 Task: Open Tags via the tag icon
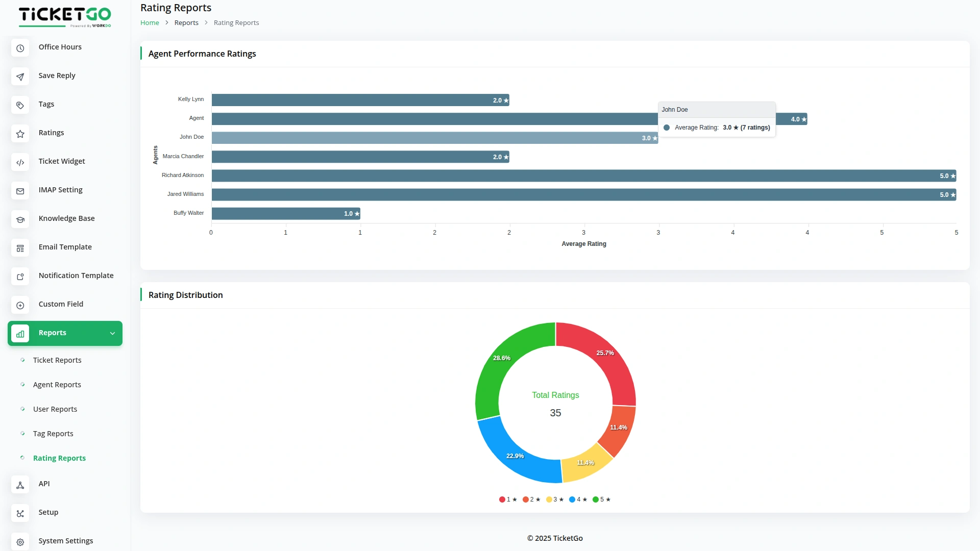[20, 105]
